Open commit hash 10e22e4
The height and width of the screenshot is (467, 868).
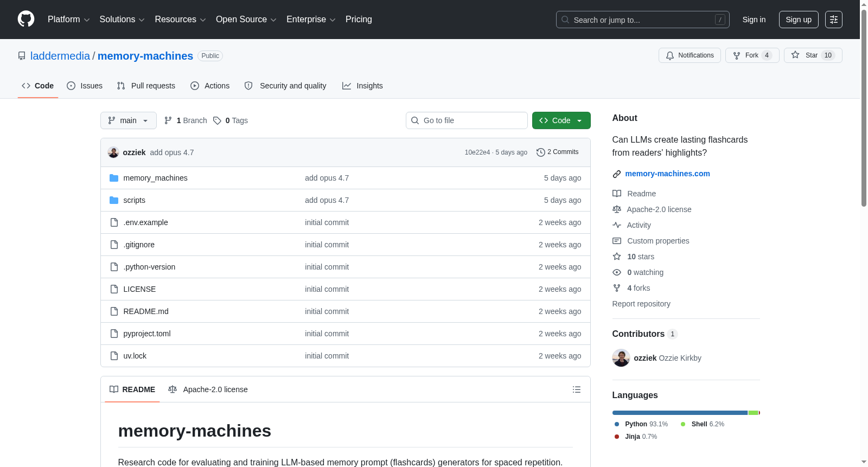pos(477,152)
